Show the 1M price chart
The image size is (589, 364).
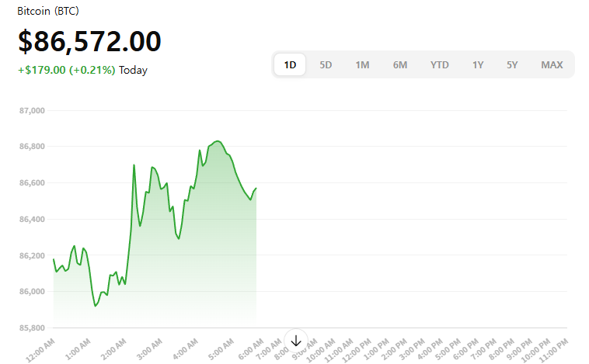[x=362, y=64]
